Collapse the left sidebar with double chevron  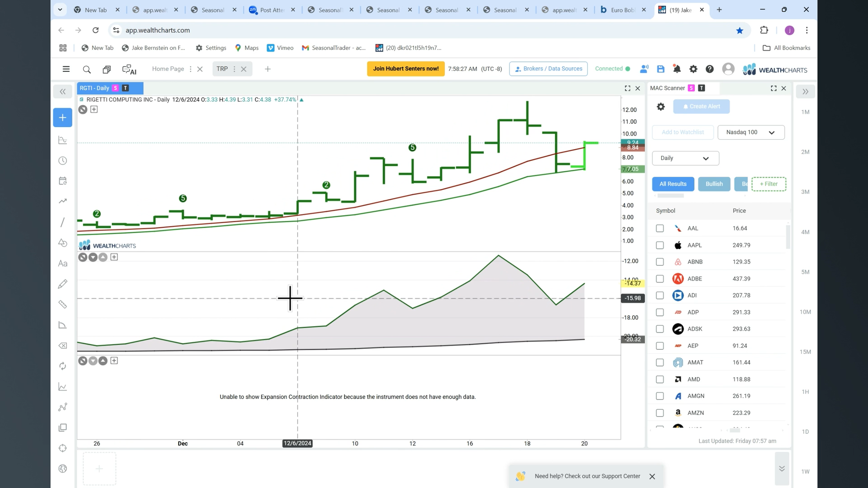[x=63, y=92]
